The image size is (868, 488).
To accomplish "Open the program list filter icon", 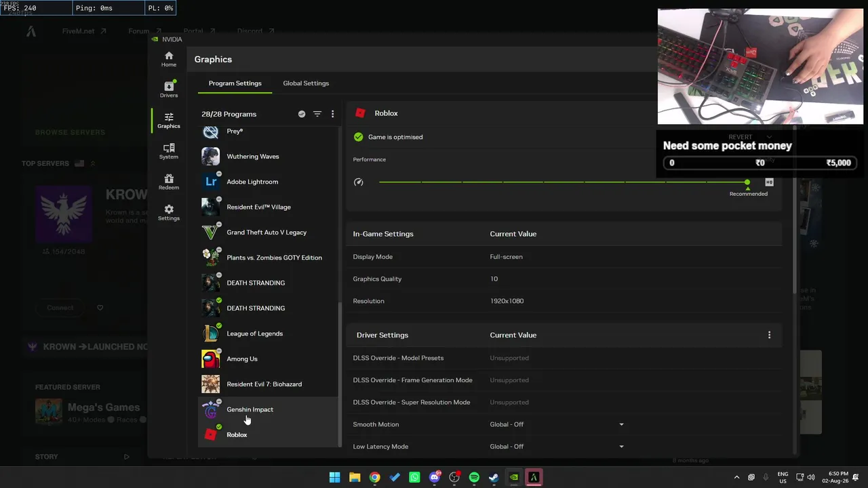I will 317,114.
